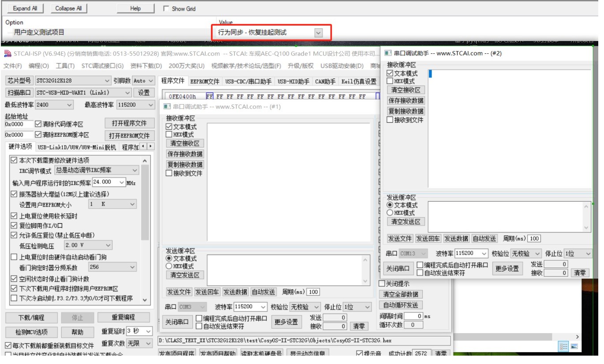Click 间隔时间 input field
The image size is (604, 364).
(x=414, y=316)
